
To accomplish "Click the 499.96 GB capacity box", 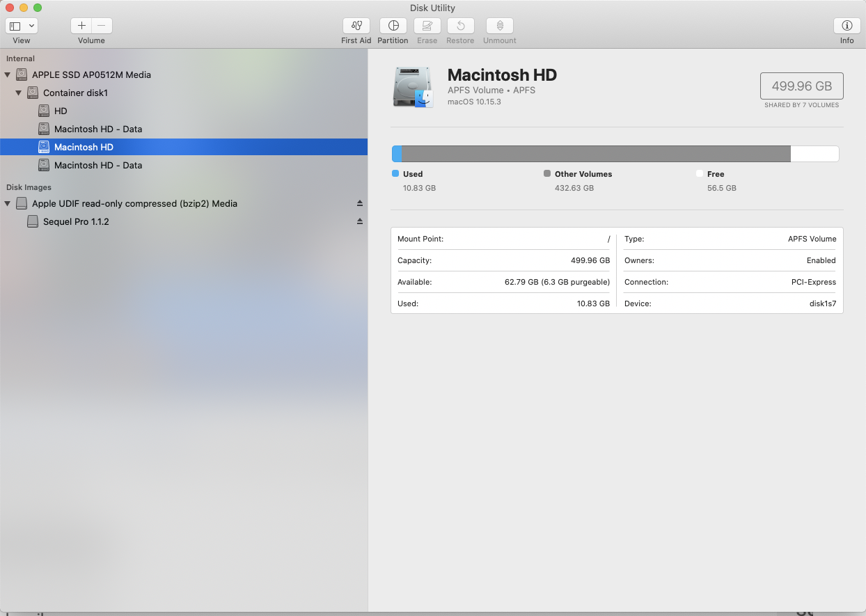I will [x=801, y=86].
